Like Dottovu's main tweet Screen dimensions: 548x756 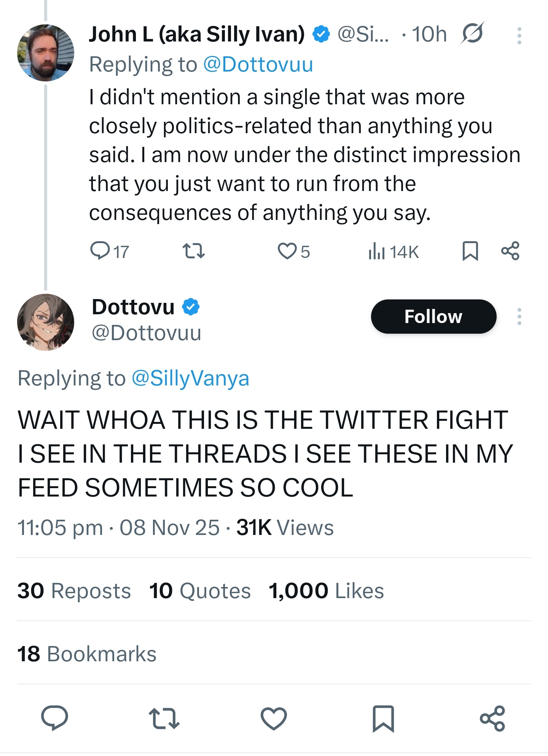pos(274,718)
